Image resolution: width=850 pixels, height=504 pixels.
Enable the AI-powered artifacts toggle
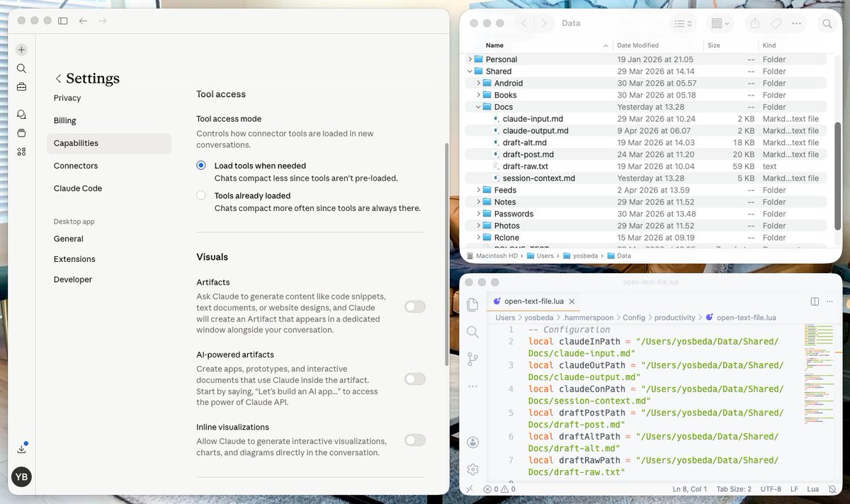point(415,379)
